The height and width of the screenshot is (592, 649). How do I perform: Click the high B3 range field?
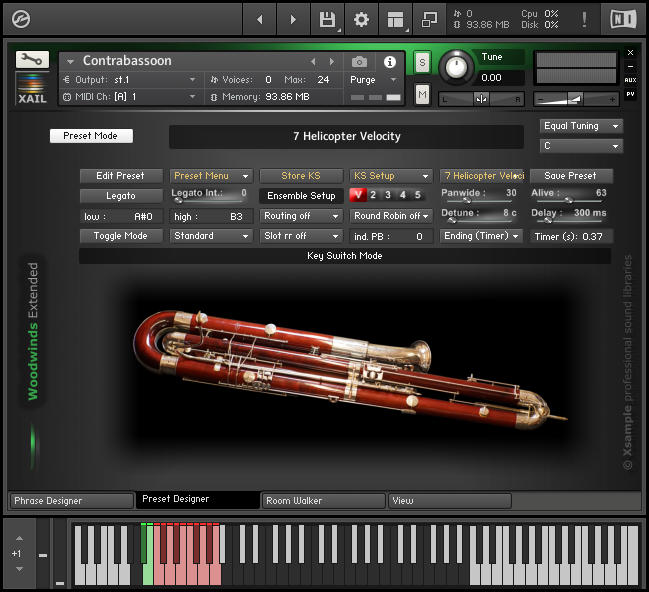[211, 217]
